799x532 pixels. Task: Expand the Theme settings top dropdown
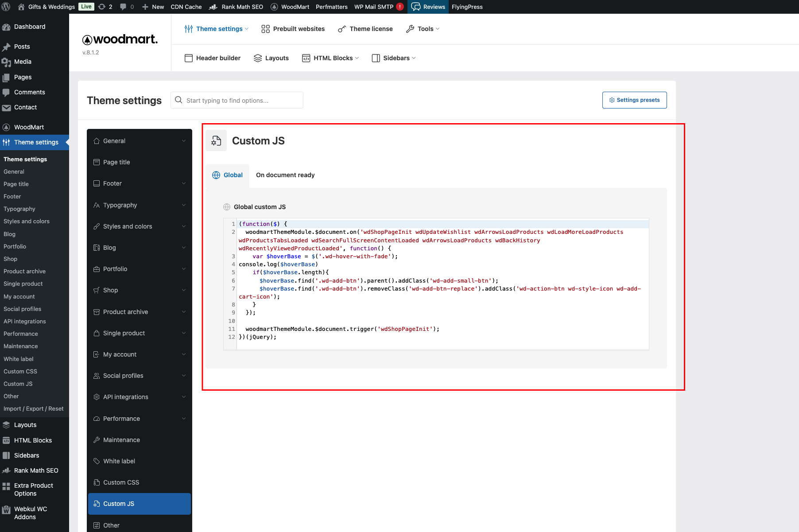(x=217, y=29)
